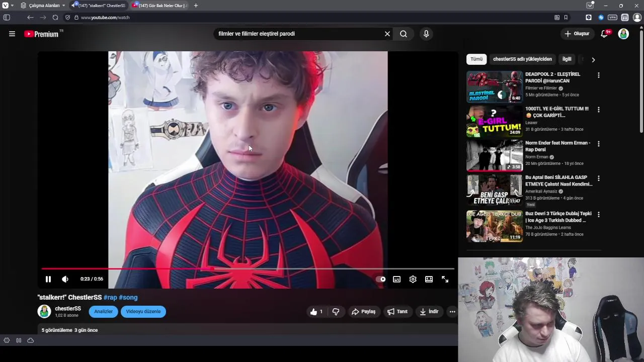Open options for Silahla Gasp video
This screenshot has width=644, height=362.
[x=598, y=178]
